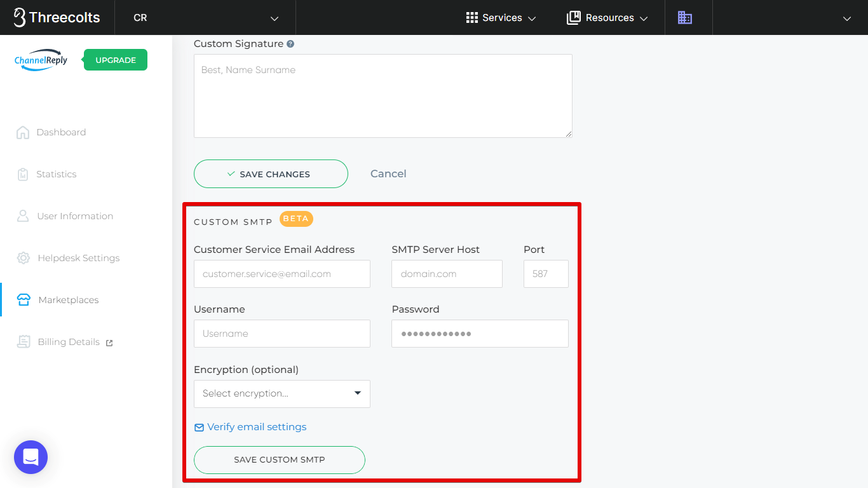Image resolution: width=868 pixels, height=488 pixels.
Task: Click the Password field
Action: pyautogui.click(x=480, y=334)
